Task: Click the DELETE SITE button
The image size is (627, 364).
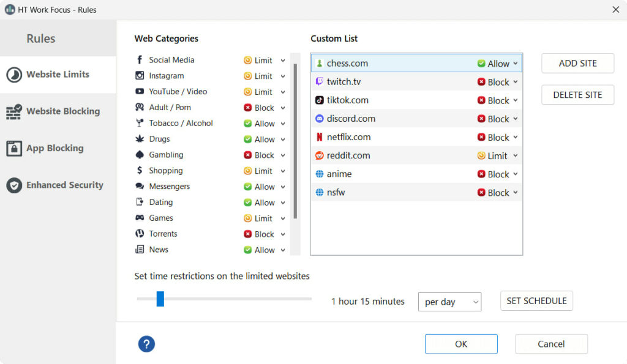Action: tap(577, 95)
